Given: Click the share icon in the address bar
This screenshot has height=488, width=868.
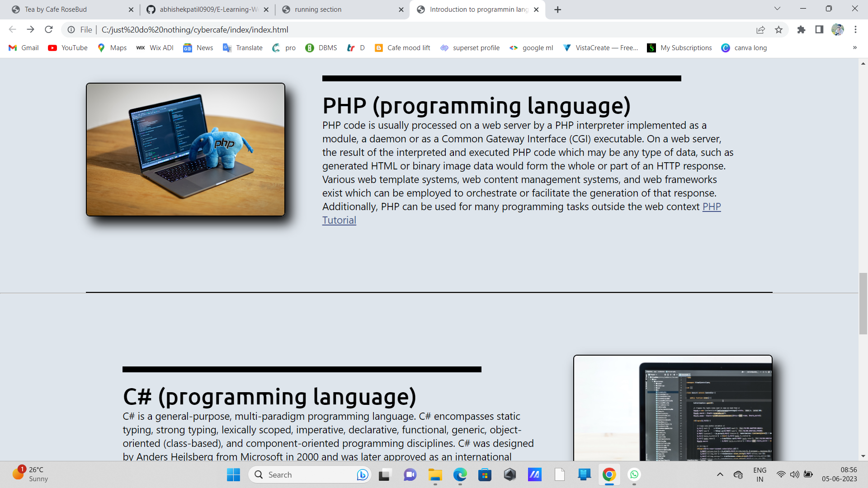Looking at the screenshot, I should [x=761, y=29].
